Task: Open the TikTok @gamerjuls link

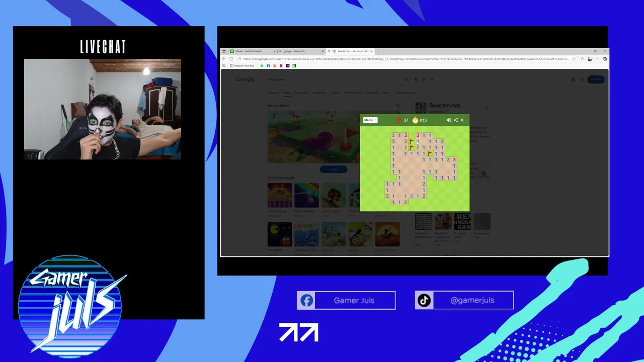Action: click(x=464, y=300)
